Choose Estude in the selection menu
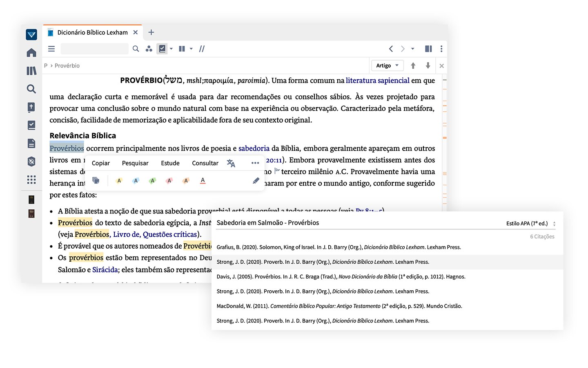The height and width of the screenshot is (368, 588). click(170, 163)
